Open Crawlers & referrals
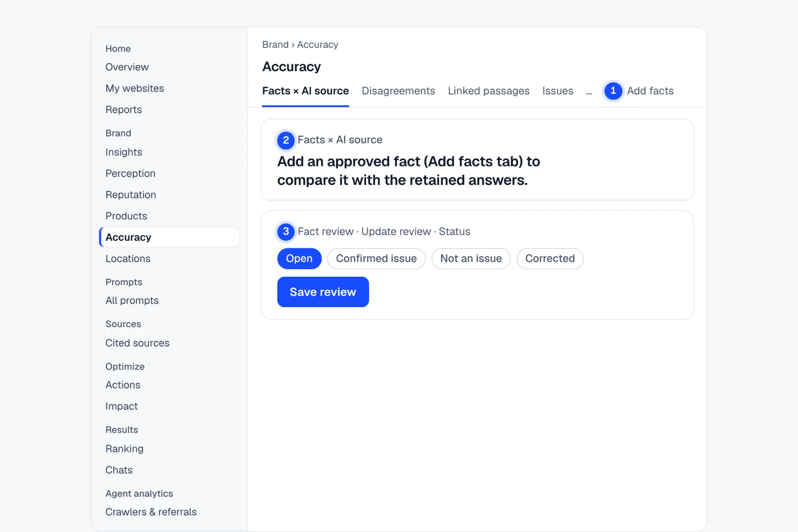Image resolution: width=798 pixels, height=532 pixels. tap(151, 512)
